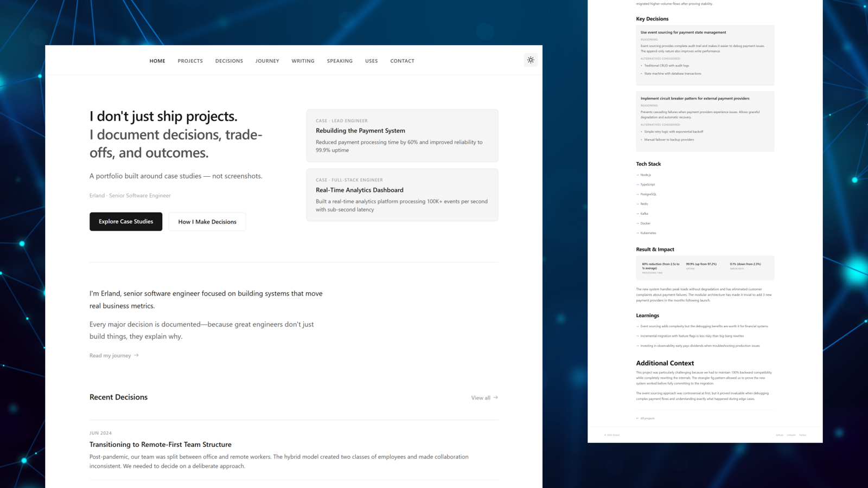
Task: Open the Real-Time Analytics Dashboard case card
Action: pyautogui.click(x=402, y=195)
